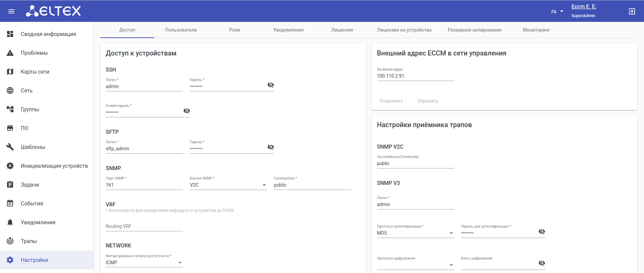The image size is (644, 273).
Task: Click the Сеть globe icon
Action: (10, 90)
